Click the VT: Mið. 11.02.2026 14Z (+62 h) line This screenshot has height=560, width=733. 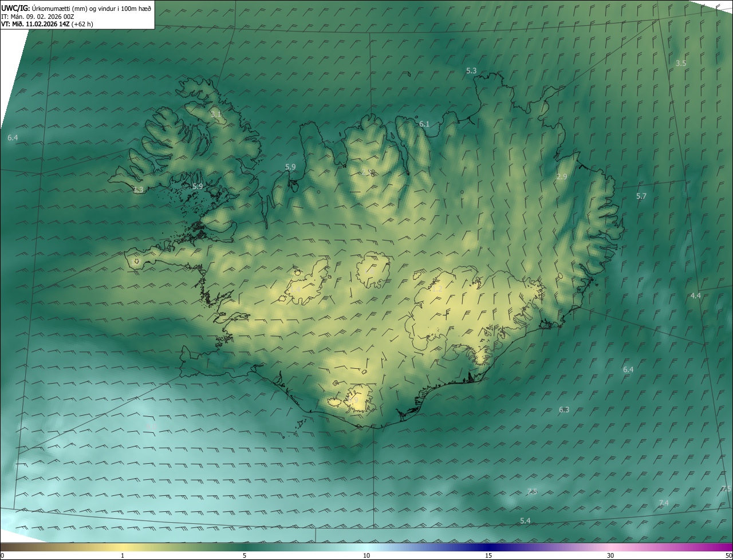(46, 25)
